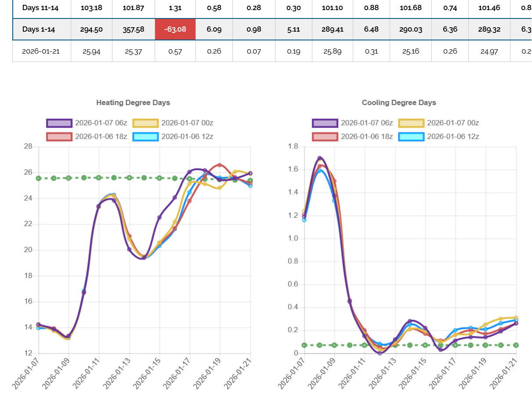Click the 25.94 value in 2026-01-21 row
The height and width of the screenshot is (396, 532).
(91, 51)
